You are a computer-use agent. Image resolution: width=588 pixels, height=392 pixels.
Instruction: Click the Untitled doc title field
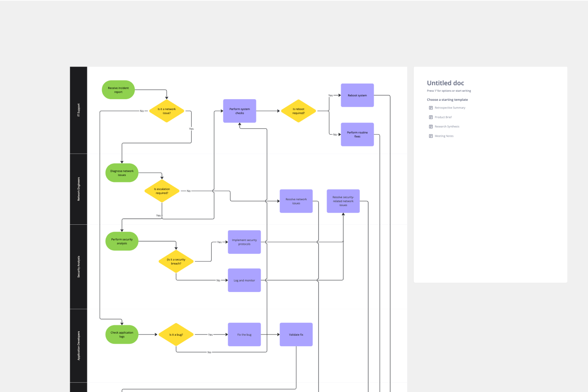[445, 83]
